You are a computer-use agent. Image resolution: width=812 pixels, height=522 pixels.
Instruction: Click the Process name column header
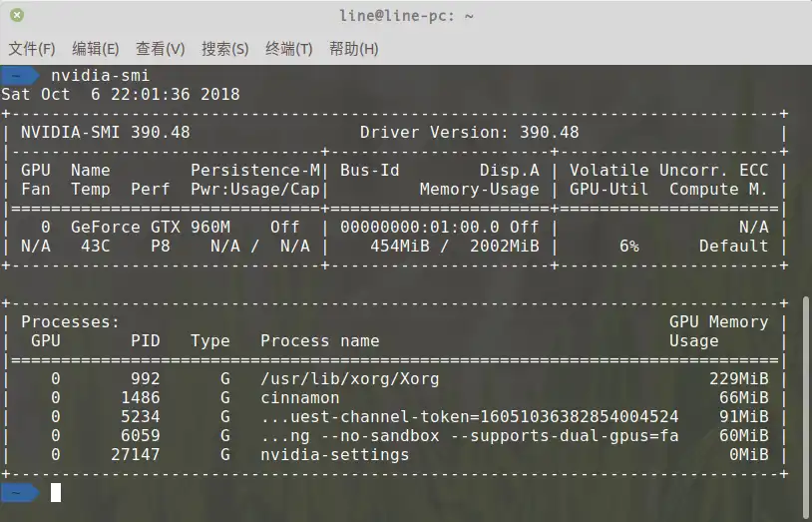319,340
